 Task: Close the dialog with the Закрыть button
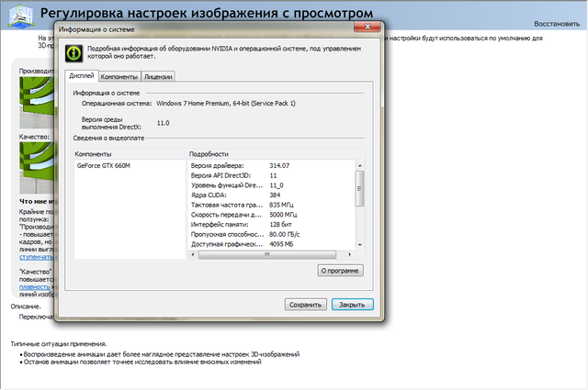coord(352,304)
